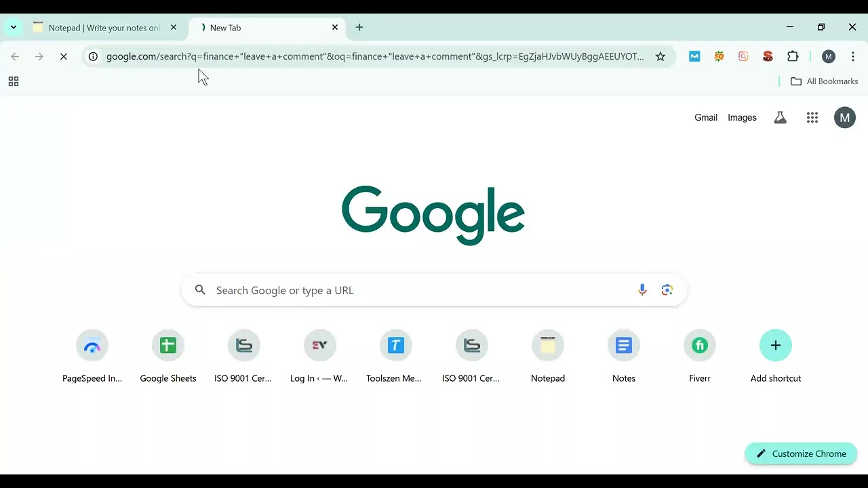Open the first ISO 9001 Cer... shortcut

pyautogui.click(x=244, y=357)
